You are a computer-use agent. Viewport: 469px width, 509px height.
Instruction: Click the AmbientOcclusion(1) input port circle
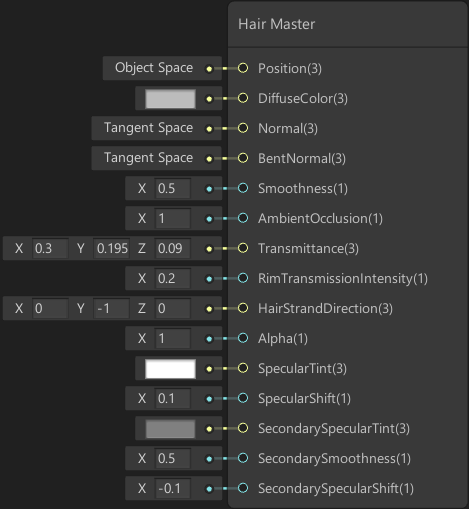[243, 218]
